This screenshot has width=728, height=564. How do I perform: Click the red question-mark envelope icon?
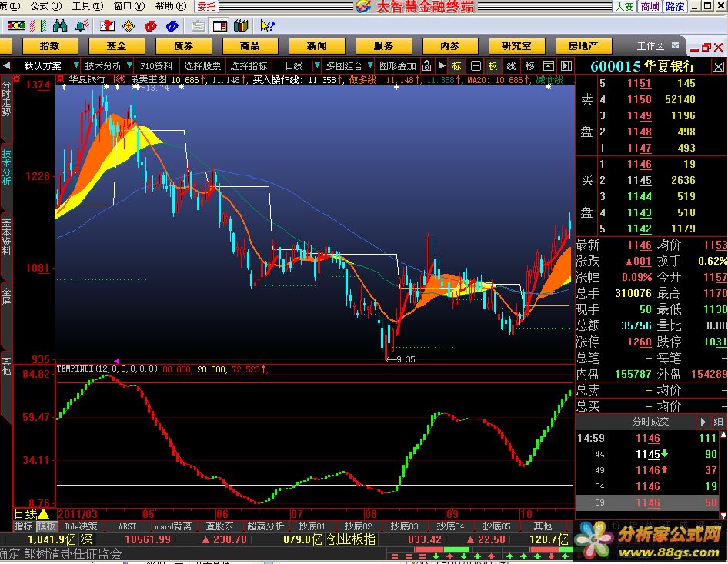click(x=107, y=25)
